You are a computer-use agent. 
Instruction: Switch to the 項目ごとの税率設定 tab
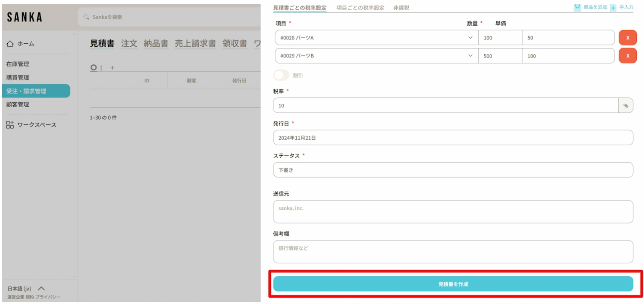(x=360, y=8)
